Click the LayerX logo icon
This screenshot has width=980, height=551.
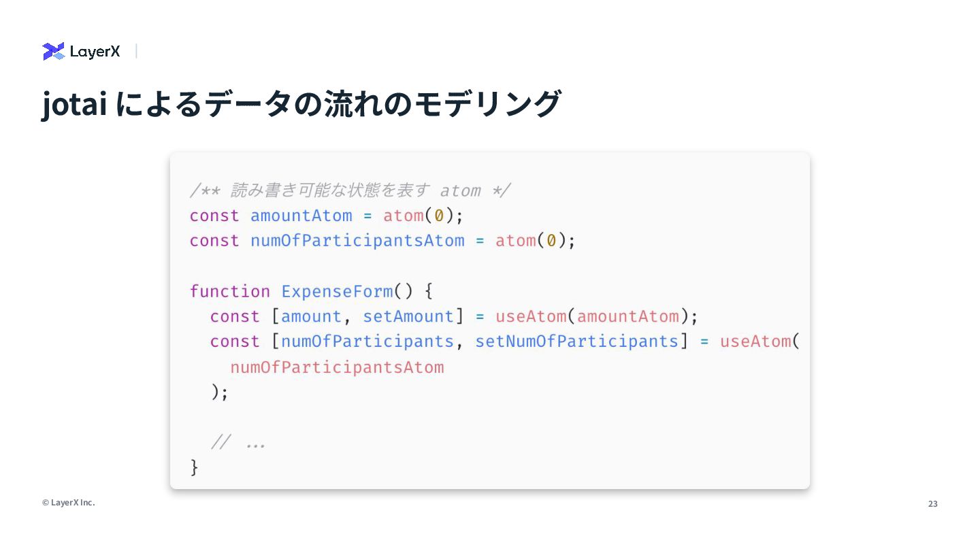pos(53,51)
